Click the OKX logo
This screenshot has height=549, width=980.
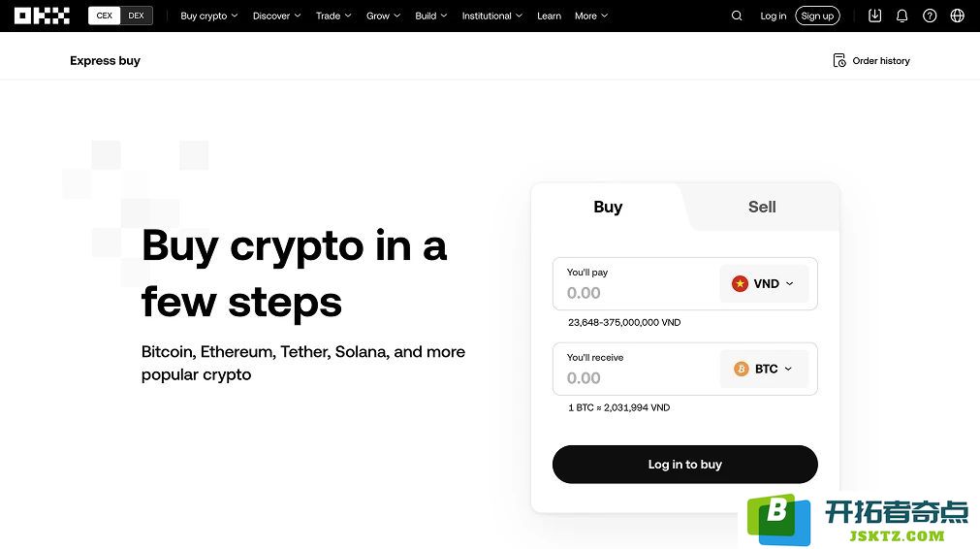42,16
